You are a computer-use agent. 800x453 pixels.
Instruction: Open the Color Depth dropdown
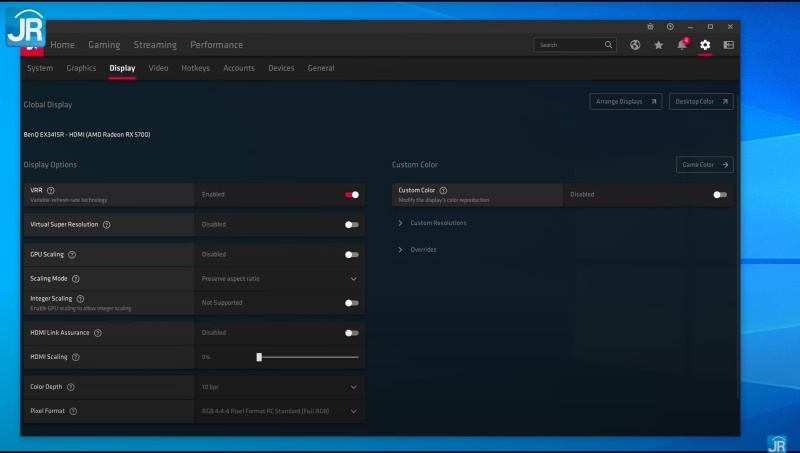(x=353, y=387)
